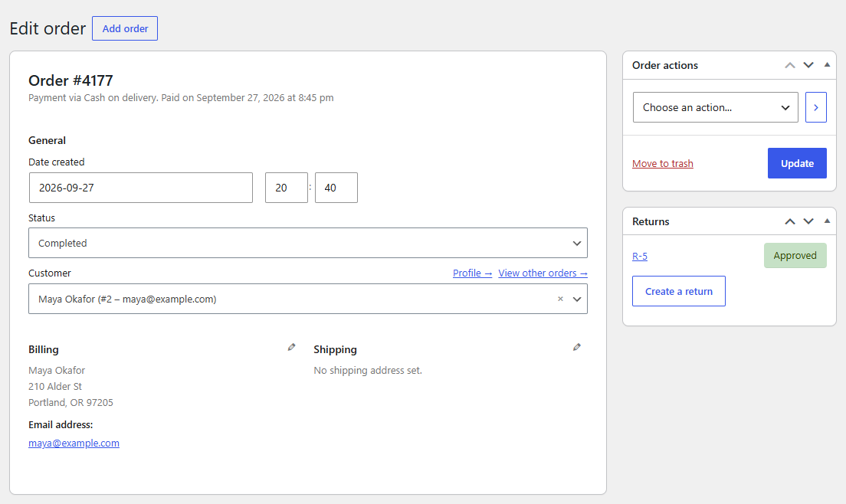Open Choose an action dropdown

[716, 107]
